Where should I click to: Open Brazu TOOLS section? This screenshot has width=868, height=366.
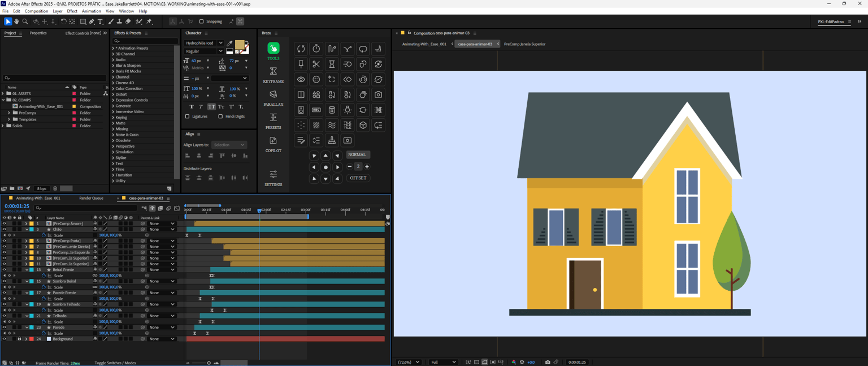tap(274, 51)
